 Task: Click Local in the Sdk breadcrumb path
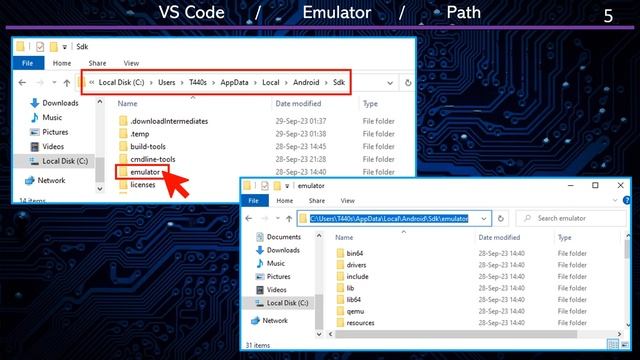tap(271, 82)
